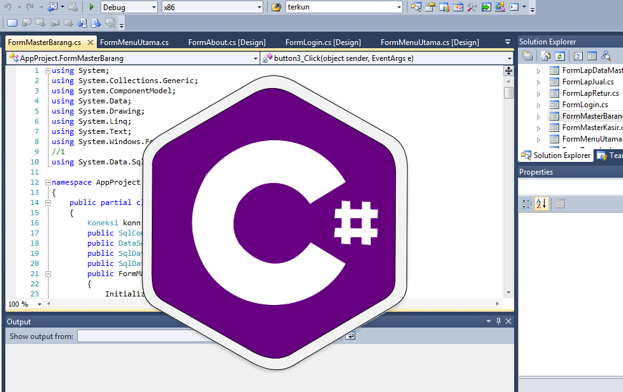Toggle Categorized view in Properties panel
Viewport: 623px width, 392px height.
click(x=527, y=204)
